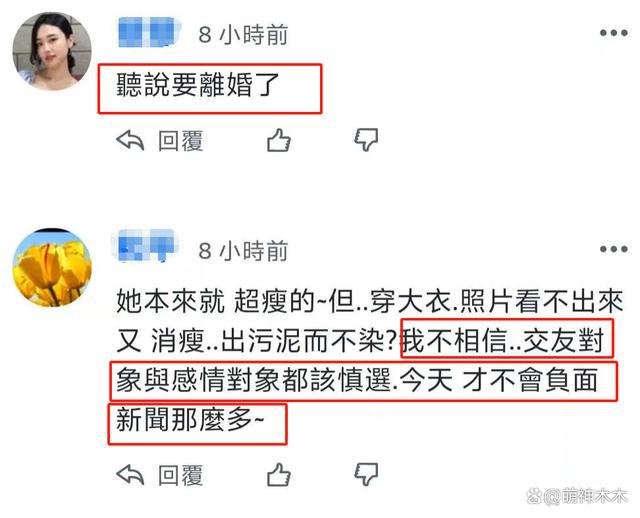Click reply arrow icon on first comment
Viewport: 640px width, 518px height.
pyautogui.click(x=130, y=140)
